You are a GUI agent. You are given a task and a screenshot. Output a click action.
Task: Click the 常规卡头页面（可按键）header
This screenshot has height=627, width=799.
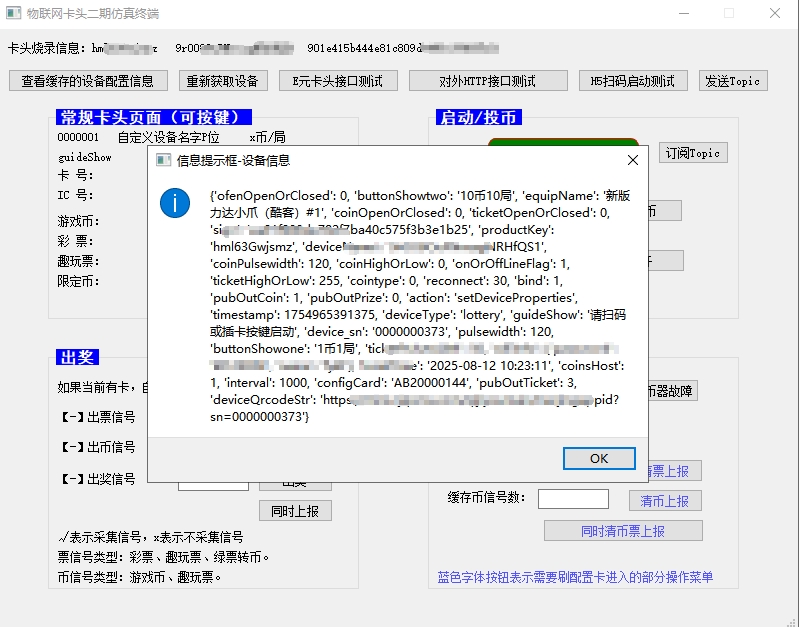pyautogui.click(x=153, y=117)
